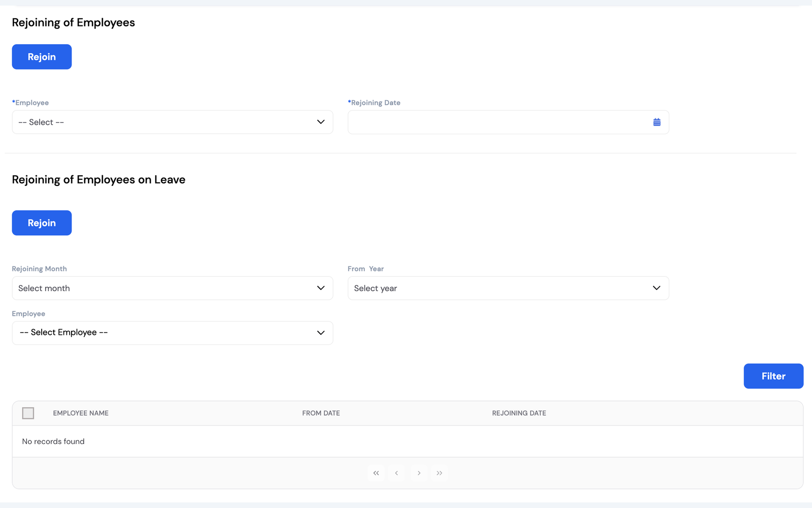Click Rejoin under Rejoining of Employees
Viewport: 812px width, 508px height.
coord(42,57)
